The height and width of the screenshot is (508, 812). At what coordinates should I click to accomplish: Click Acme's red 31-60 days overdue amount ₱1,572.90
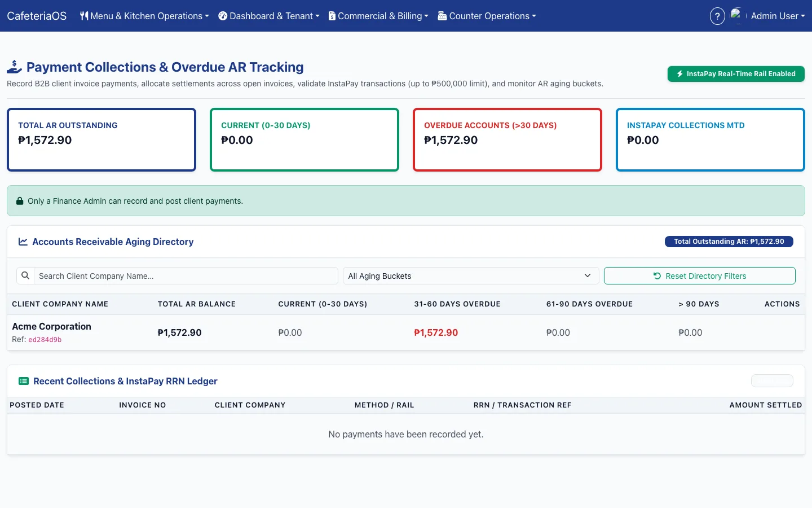pos(436,333)
